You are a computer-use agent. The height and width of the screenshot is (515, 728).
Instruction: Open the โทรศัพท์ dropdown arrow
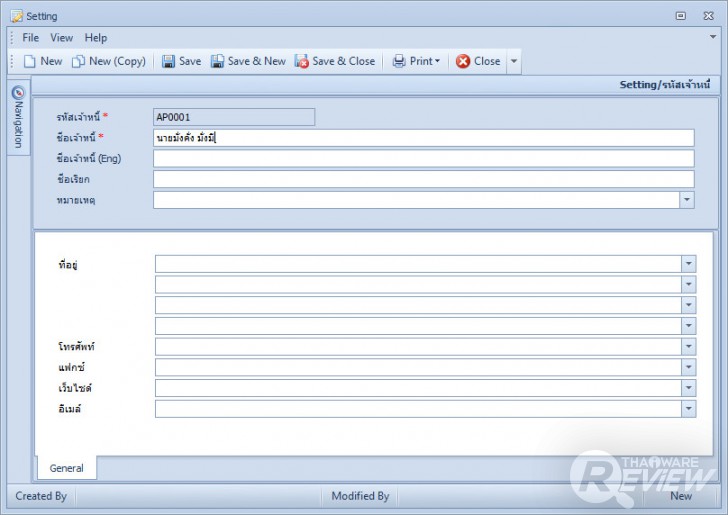pyautogui.click(x=689, y=346)
